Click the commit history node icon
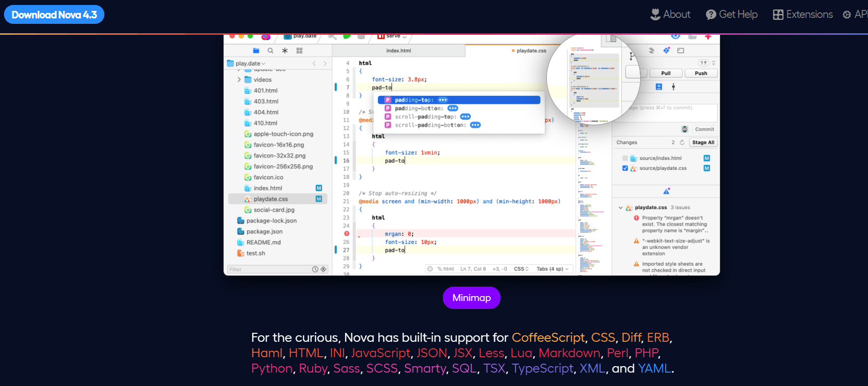This screenshot has height=386, width=868. [674, 87]
